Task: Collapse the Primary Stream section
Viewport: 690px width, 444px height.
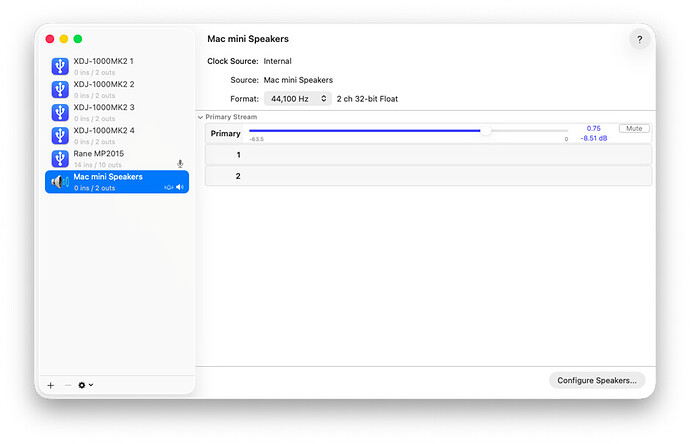Action: 200,117
